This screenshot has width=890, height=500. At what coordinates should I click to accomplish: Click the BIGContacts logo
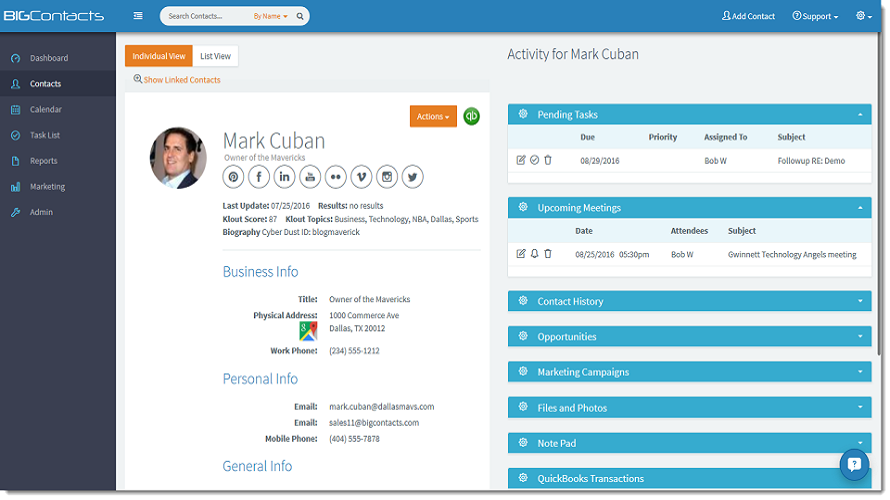coord(54,16)
